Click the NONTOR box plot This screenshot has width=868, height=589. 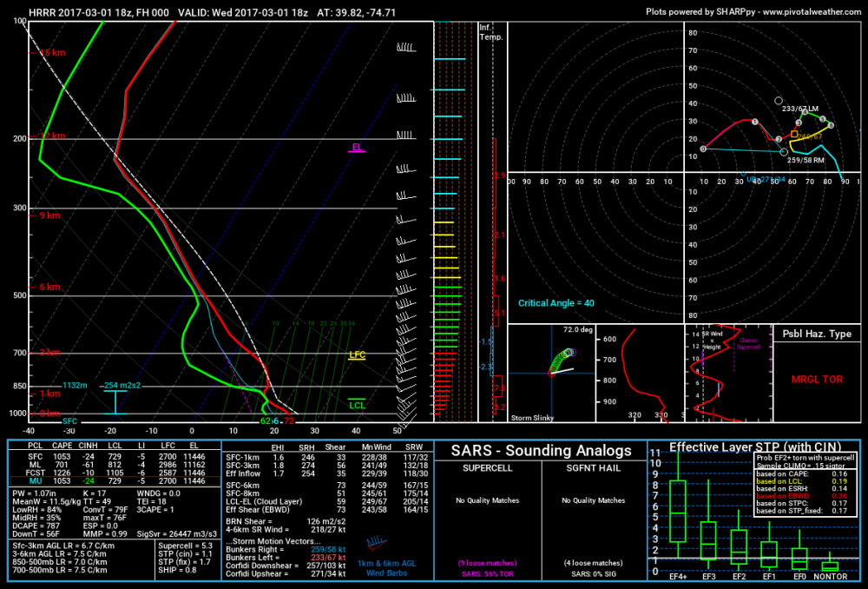pos(829,566)
